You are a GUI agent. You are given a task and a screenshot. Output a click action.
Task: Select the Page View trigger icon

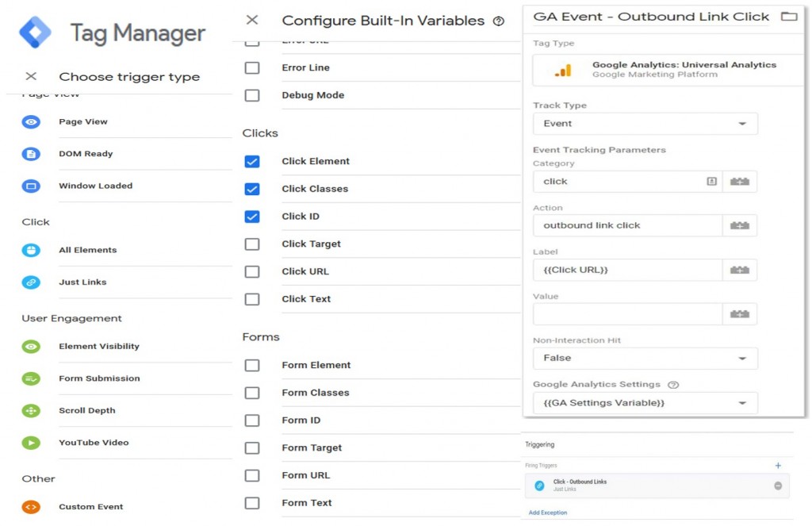[x=31, y=122]
